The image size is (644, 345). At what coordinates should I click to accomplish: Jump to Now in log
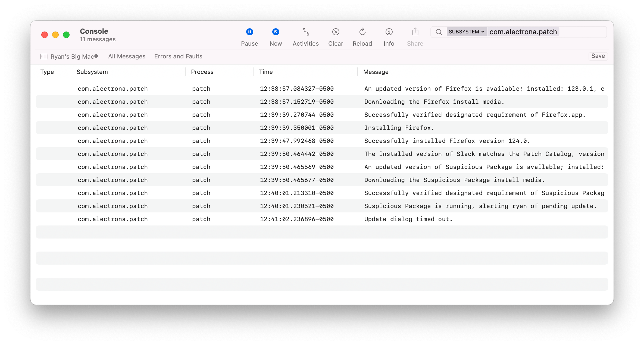pos(276,32)
